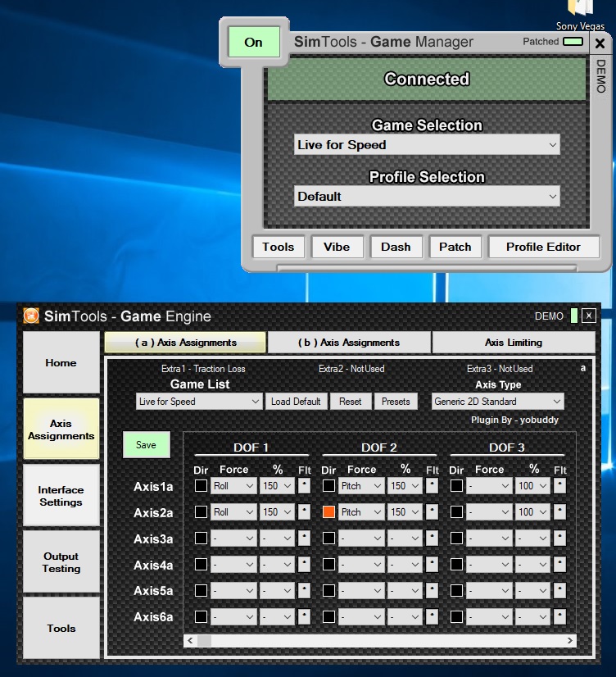The image size is (616, 677).
Task: Close the SimTools Game Manager window
Action: pos(600,43)
